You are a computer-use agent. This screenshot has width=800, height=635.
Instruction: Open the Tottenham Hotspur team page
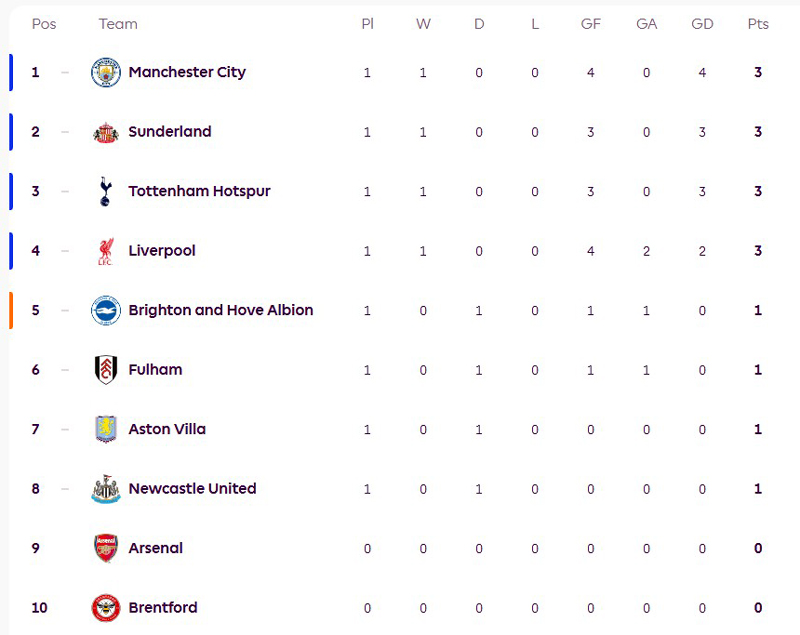(199, 191)
